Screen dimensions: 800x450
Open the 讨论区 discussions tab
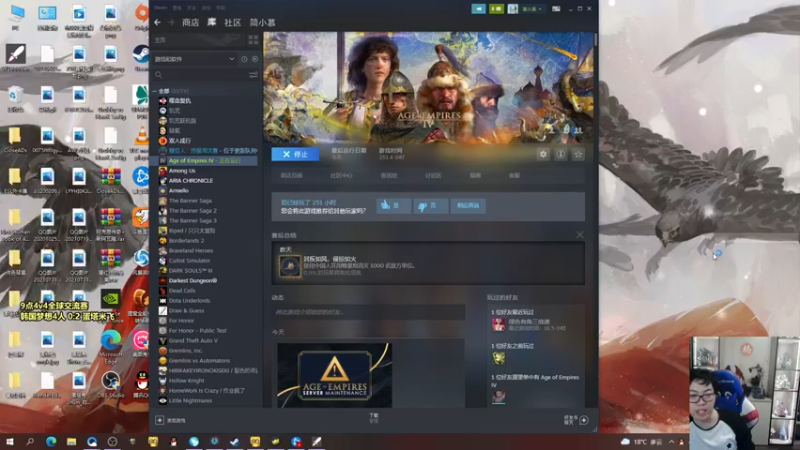pos(433,176)
